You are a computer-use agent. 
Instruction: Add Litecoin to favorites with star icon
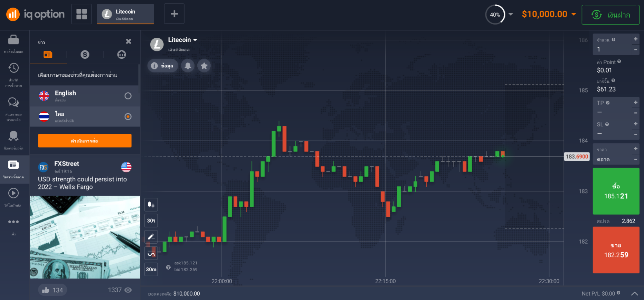(204, 66)
